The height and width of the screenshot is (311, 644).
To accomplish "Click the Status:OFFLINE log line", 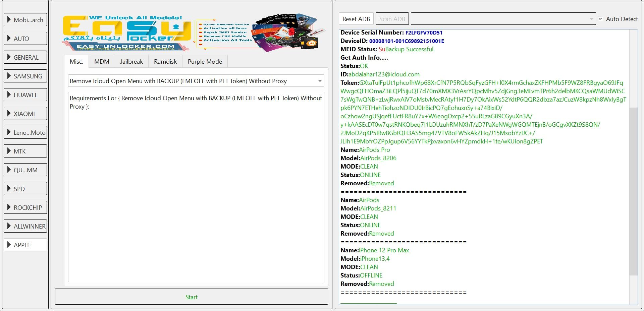I will click(361, 275).
